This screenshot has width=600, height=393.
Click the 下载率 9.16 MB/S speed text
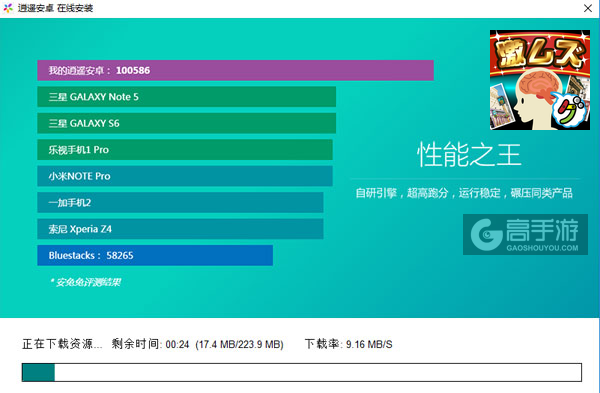[349, 344]
